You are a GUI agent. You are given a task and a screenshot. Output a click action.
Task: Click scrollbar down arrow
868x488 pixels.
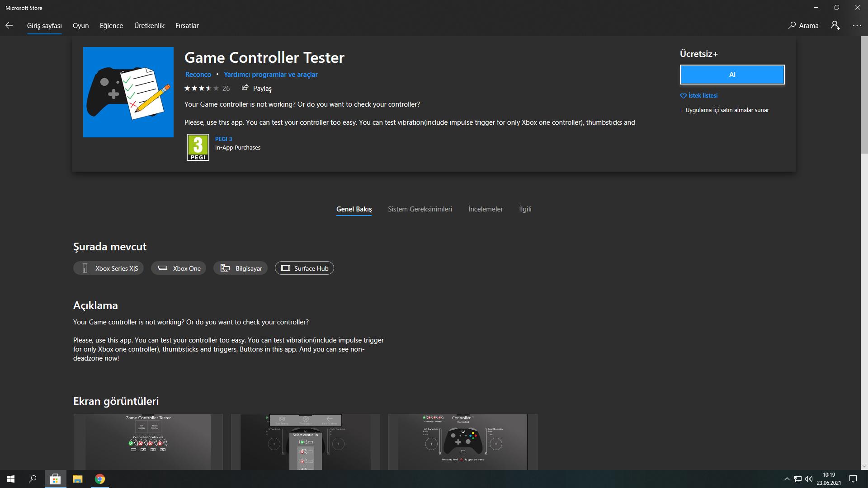click(x=864, y=466)
